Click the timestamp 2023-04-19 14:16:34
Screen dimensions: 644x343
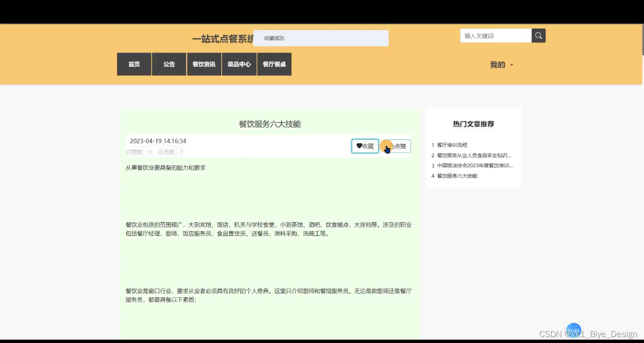(158, 141)
